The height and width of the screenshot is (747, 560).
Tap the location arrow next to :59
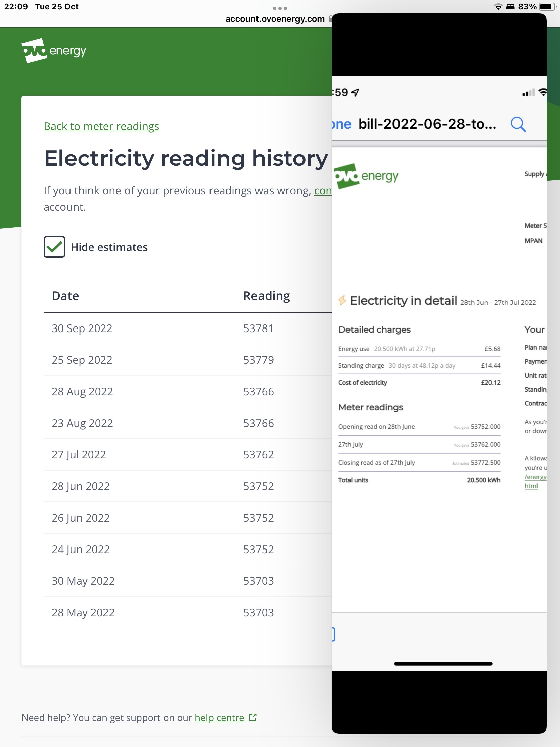[x=356, y=92]
